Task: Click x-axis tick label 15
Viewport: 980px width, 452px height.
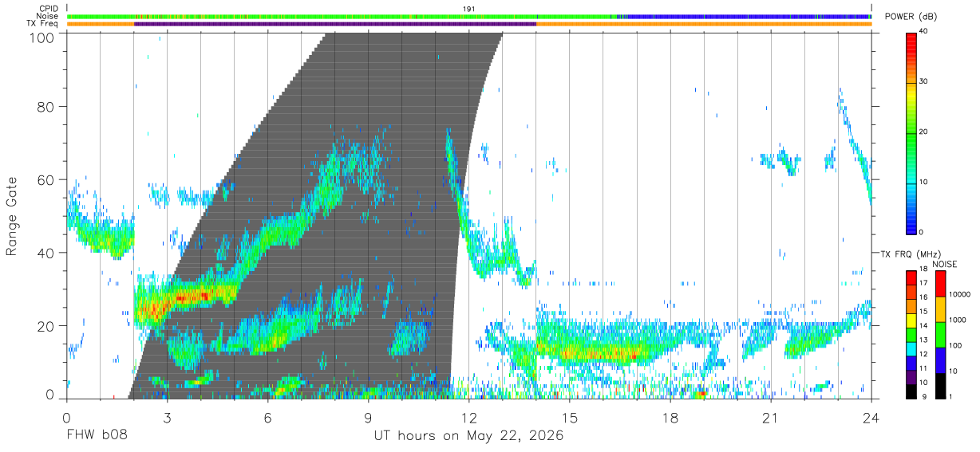Action: click(x=569, y=418)
